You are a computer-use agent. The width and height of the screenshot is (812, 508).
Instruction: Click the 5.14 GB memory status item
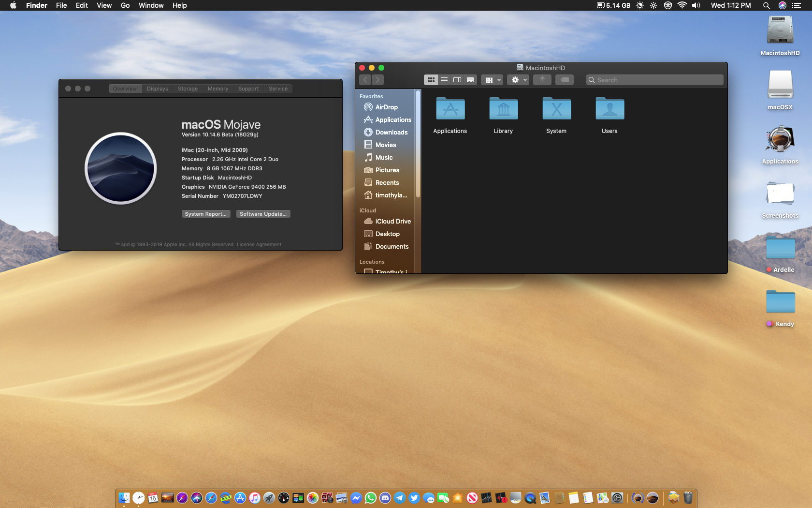[613, 5]
